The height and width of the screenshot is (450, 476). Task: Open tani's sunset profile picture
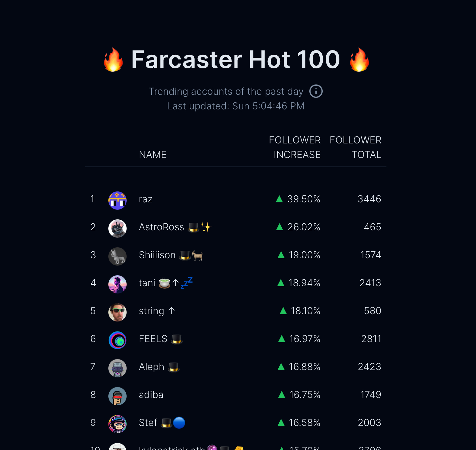(117, 284)
